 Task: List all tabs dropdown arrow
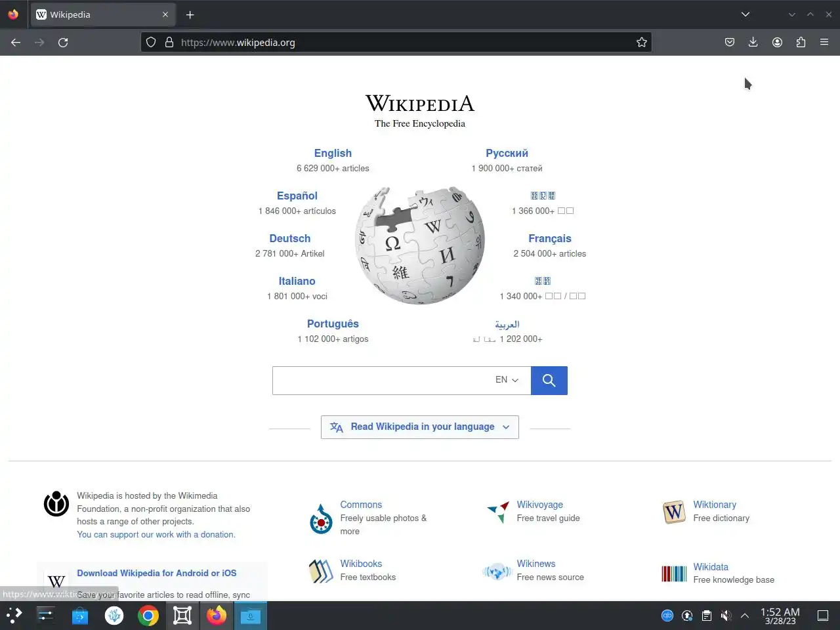point(745,14)
